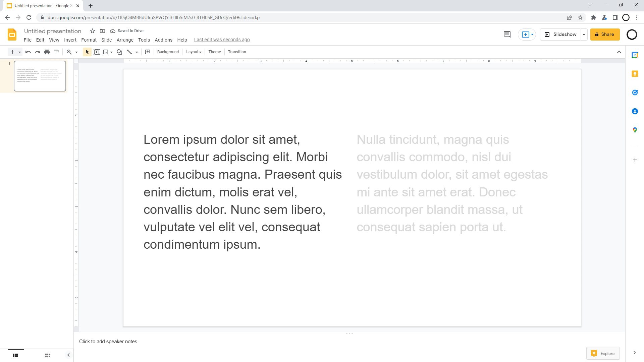Image resolution: width=644 pixels, height=362 pixels.
Task: Click the Shape insert icon
Action: 119,52
